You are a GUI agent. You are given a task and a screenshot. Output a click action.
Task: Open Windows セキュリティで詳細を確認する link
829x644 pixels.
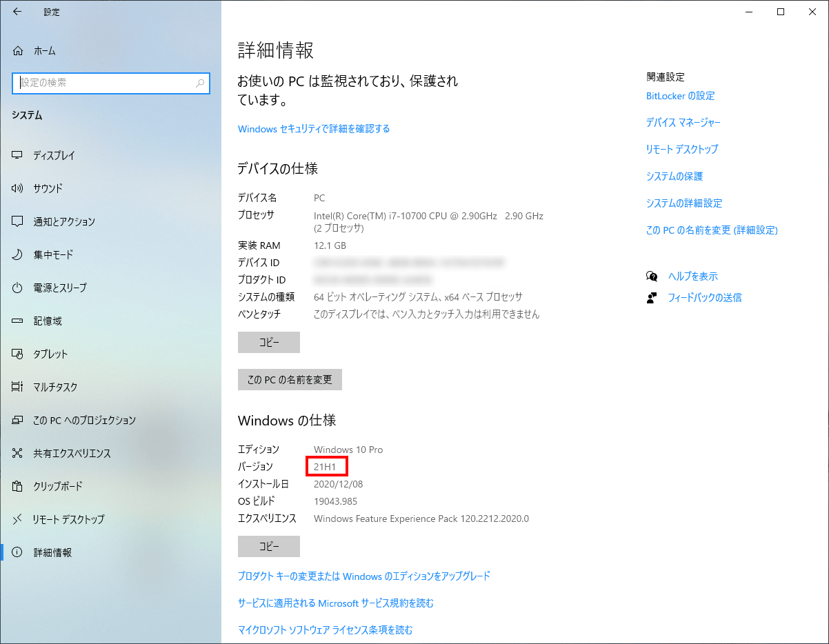pyautogui.click(x=314, y=129)
